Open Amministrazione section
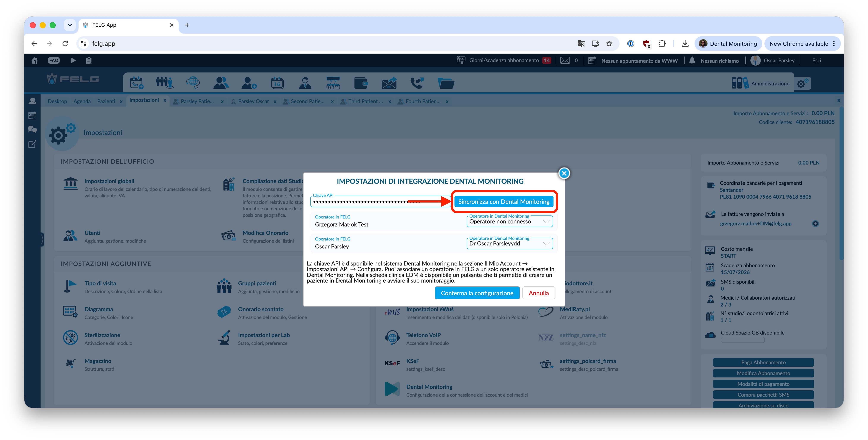This screenshot has width=868, height=440. [x=761, y=83]
